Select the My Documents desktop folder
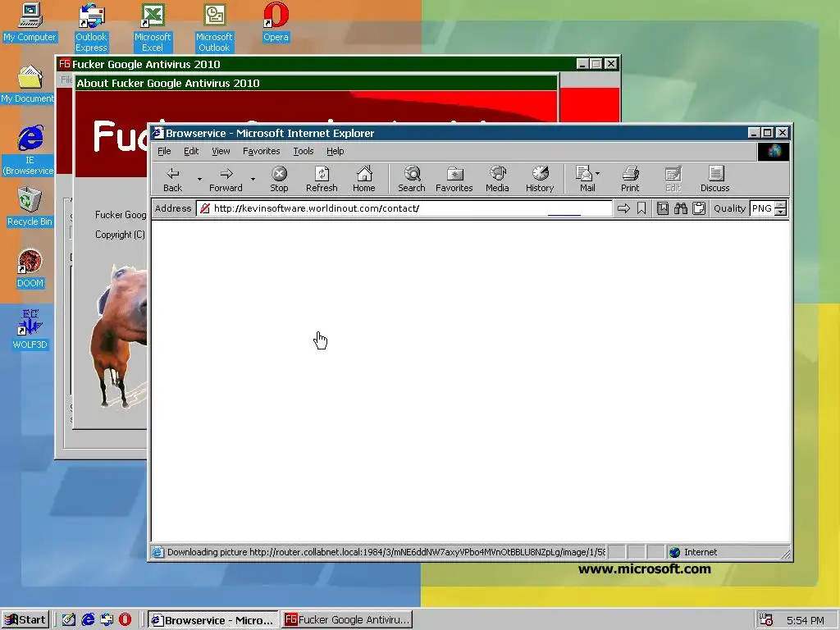840x630 pixels. pos(28,84)
